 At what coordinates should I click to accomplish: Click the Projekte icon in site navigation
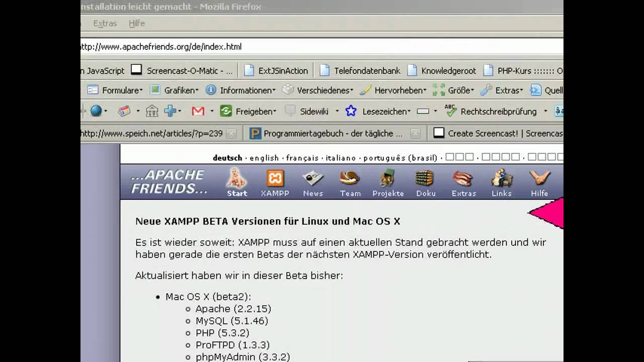click(388, 184)
